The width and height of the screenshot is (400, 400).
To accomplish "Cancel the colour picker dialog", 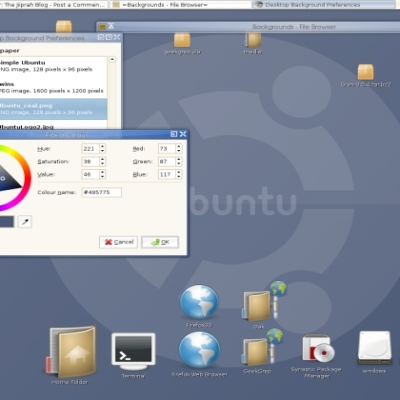I will coord(118,242).
